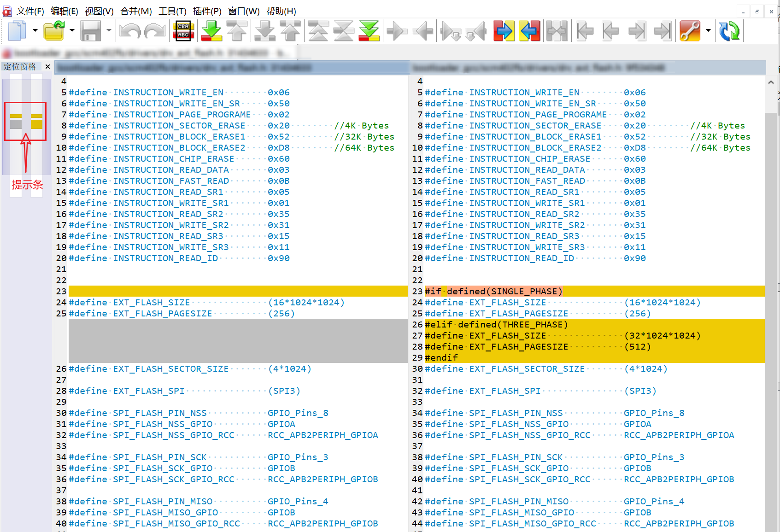
Task: Open the 帮助(H) menu
Action: 281,11
